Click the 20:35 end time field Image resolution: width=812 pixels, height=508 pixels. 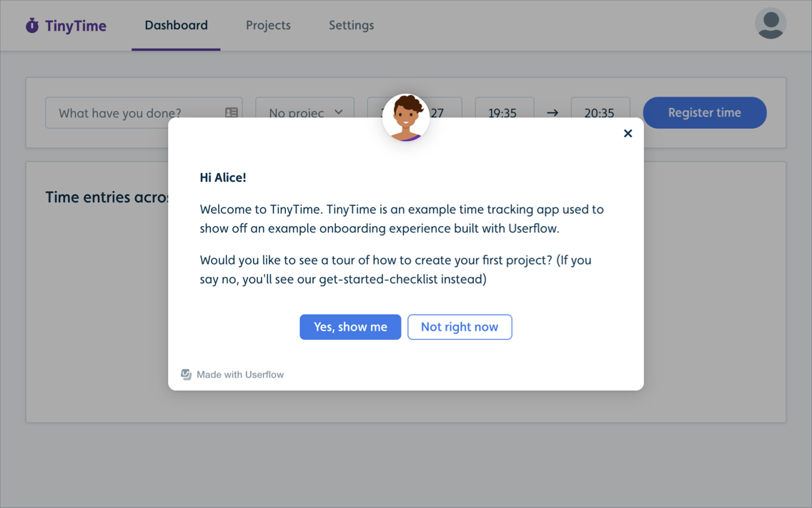click(600, 112)
